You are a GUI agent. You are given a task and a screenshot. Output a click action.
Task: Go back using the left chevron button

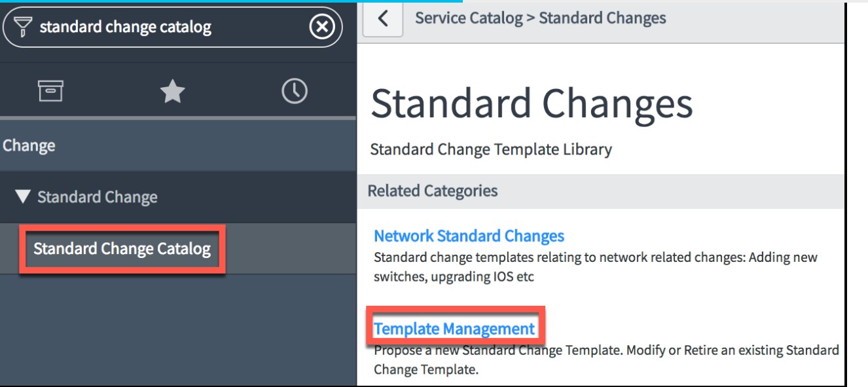click(383, 19)
